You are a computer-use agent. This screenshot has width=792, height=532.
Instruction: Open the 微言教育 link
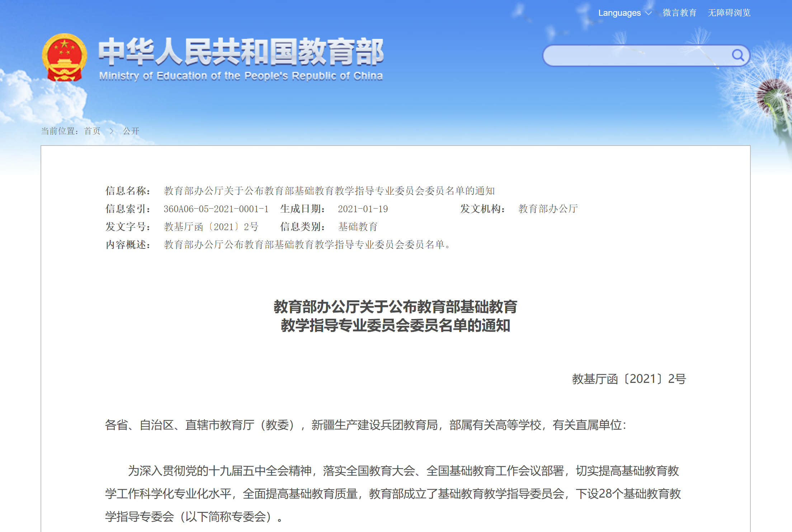(681, 13)
